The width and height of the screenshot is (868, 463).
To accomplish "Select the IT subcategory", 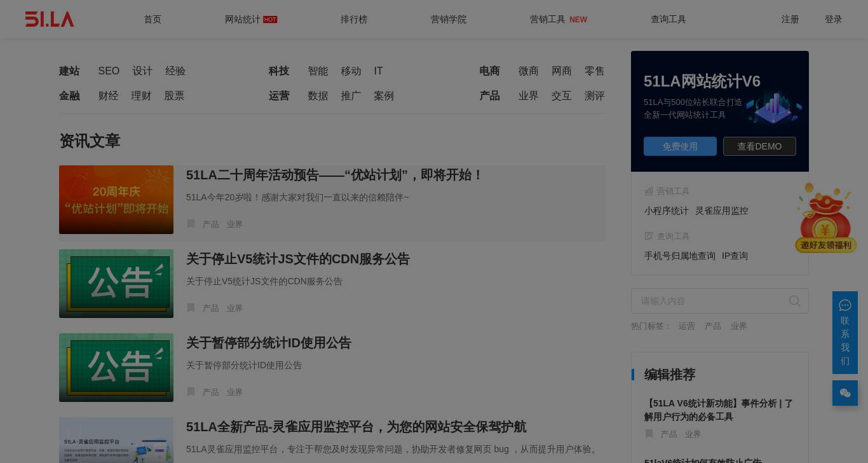I will (378, 71).
